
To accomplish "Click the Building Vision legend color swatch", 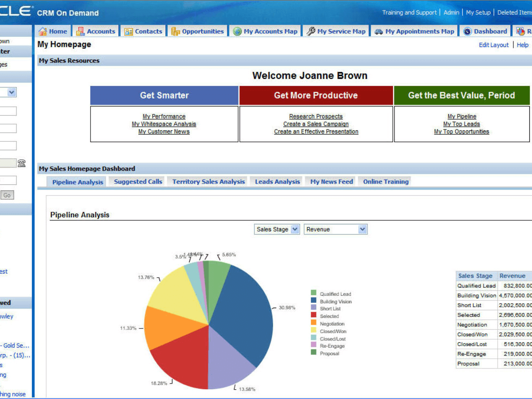I will (x=314, y=301).
